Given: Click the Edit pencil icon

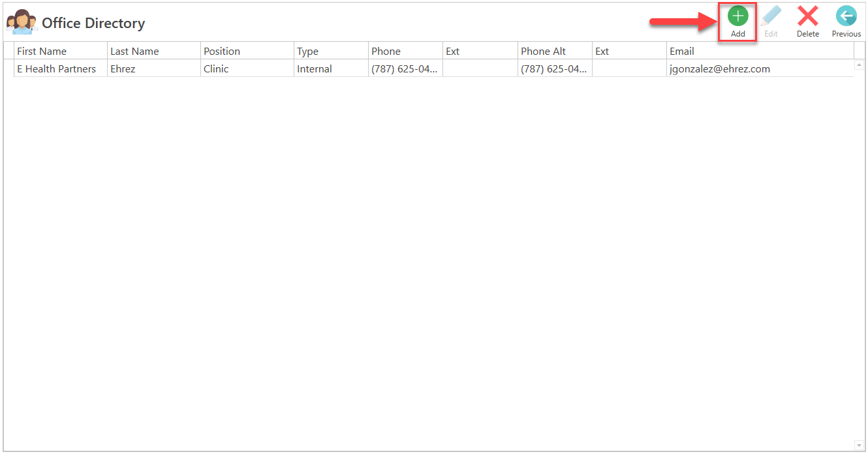Looking at the screenshot, I should (771, 16).
